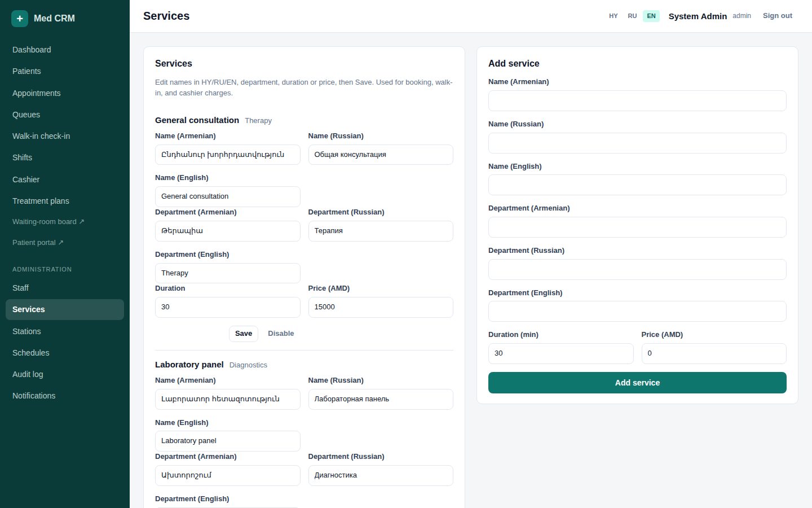This screenshot has width=812, height=508.
Task: Edit Russian department field 'Диагностика'
Action: coord(381,475)
